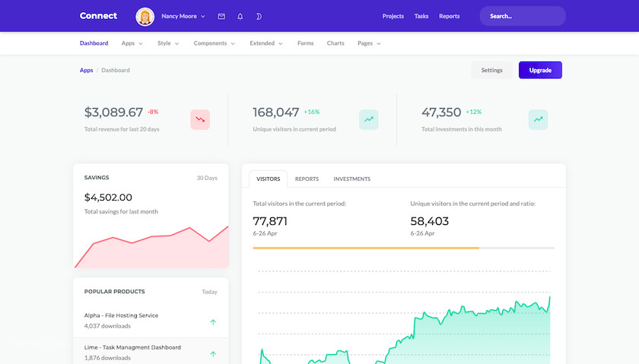Image resolution: width=639 pixels, height=364 pixels.
Task: Switch to the Investments tab
Action: coord(352,179)
